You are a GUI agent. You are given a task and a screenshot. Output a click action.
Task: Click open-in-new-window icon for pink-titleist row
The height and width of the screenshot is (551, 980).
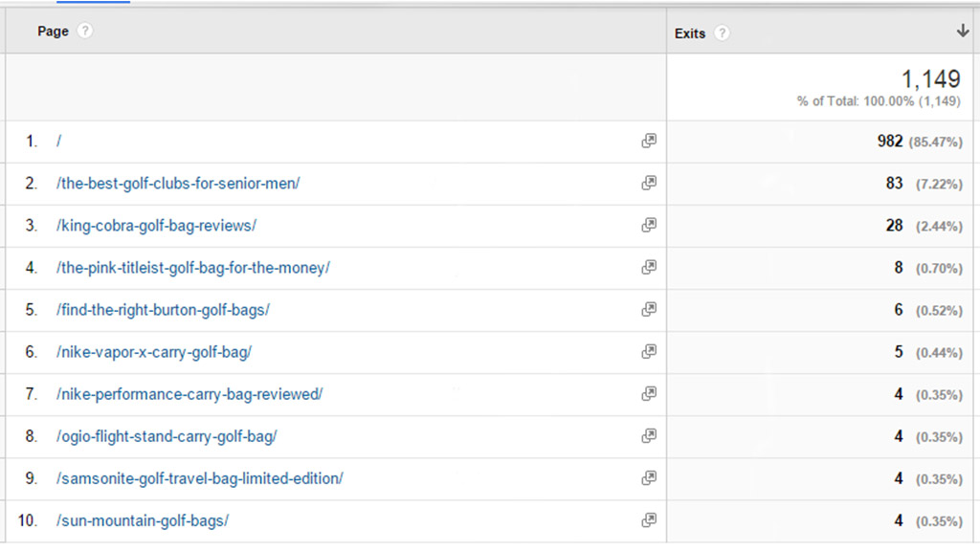click(x=649, y=267)
